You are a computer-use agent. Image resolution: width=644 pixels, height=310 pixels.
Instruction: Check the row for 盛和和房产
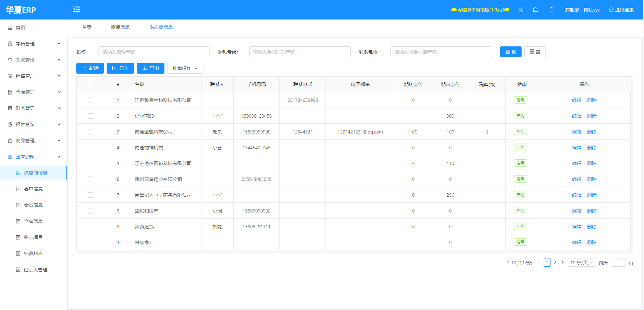(x=90, y=211)
